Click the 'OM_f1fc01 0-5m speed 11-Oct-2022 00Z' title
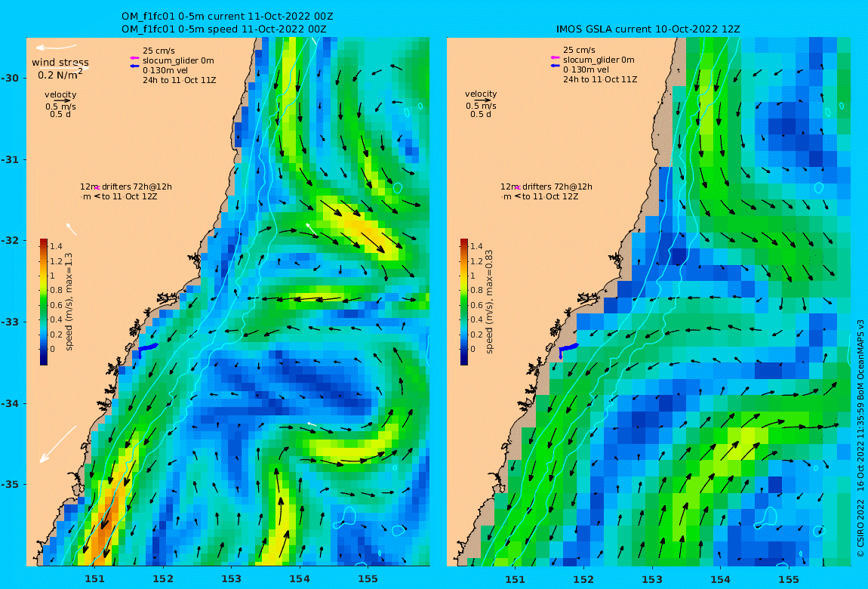The image size is (868, 589). 223,29
